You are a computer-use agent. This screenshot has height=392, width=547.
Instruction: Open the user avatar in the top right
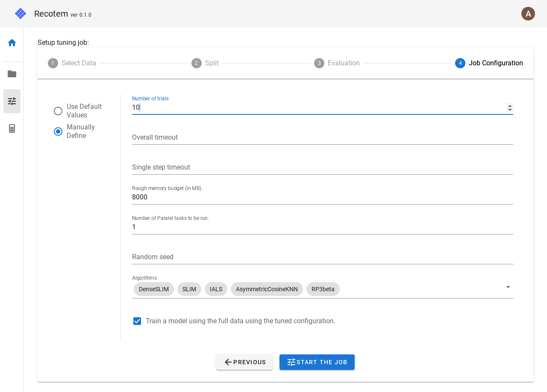coord(528,13)
